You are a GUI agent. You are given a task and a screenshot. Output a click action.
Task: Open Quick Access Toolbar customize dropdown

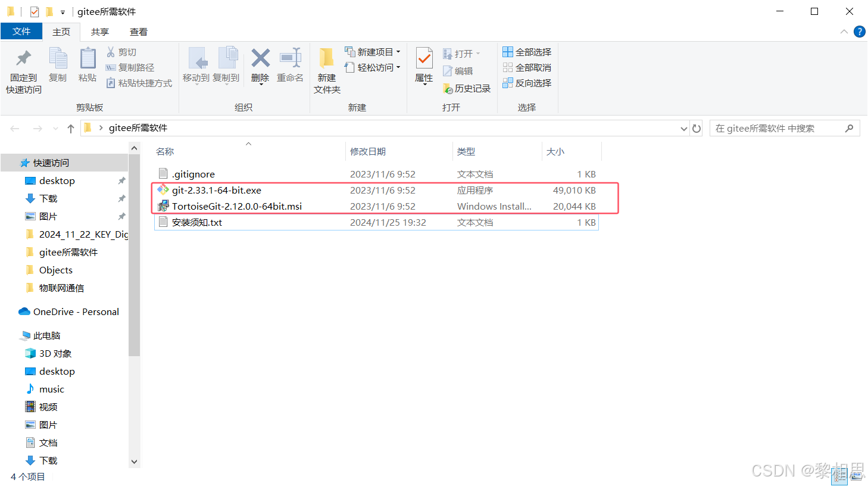tap(63, 12)
